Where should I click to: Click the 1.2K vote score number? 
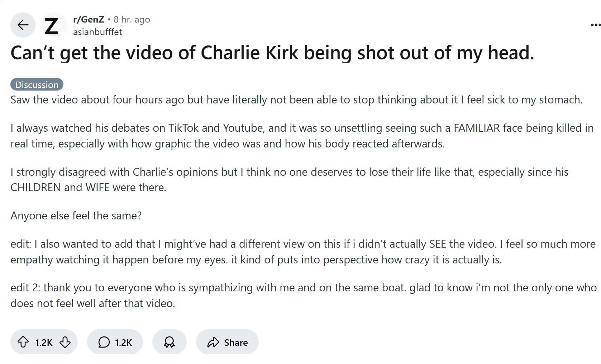pos(44,343)
